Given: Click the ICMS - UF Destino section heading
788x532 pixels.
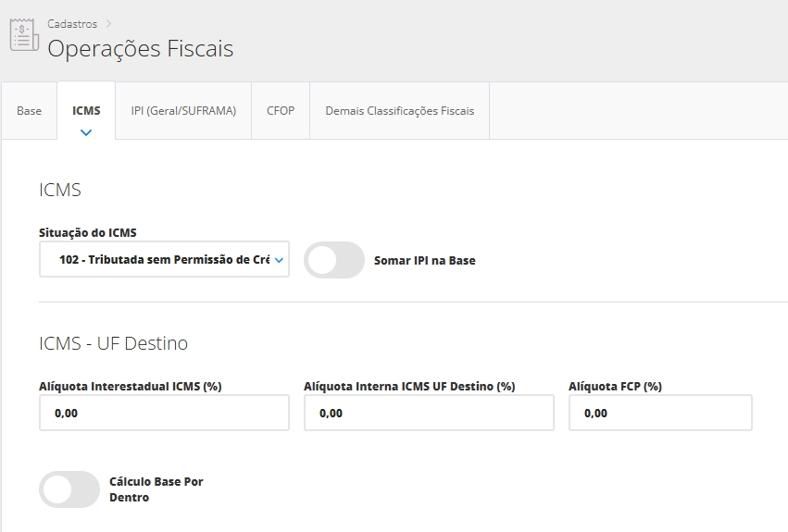Looking at the screenshot, I should point(114,343).
